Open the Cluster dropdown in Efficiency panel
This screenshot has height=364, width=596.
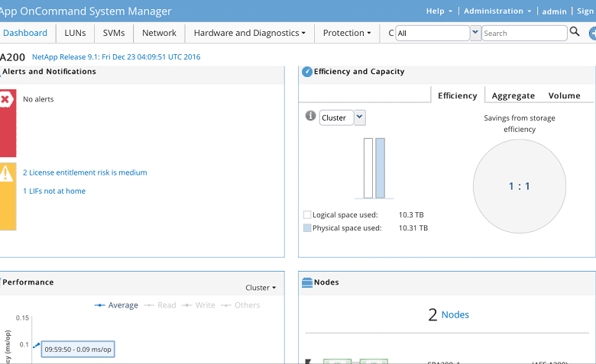(x=360, y=118)
